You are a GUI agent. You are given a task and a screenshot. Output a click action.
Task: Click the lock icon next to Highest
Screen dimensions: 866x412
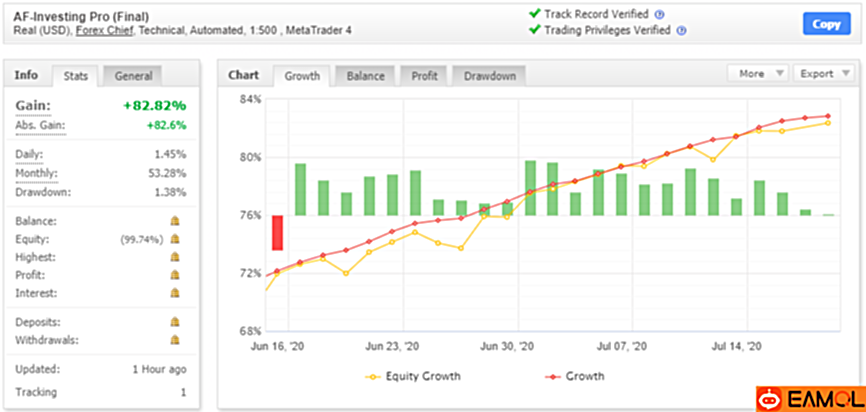[174, 257]
